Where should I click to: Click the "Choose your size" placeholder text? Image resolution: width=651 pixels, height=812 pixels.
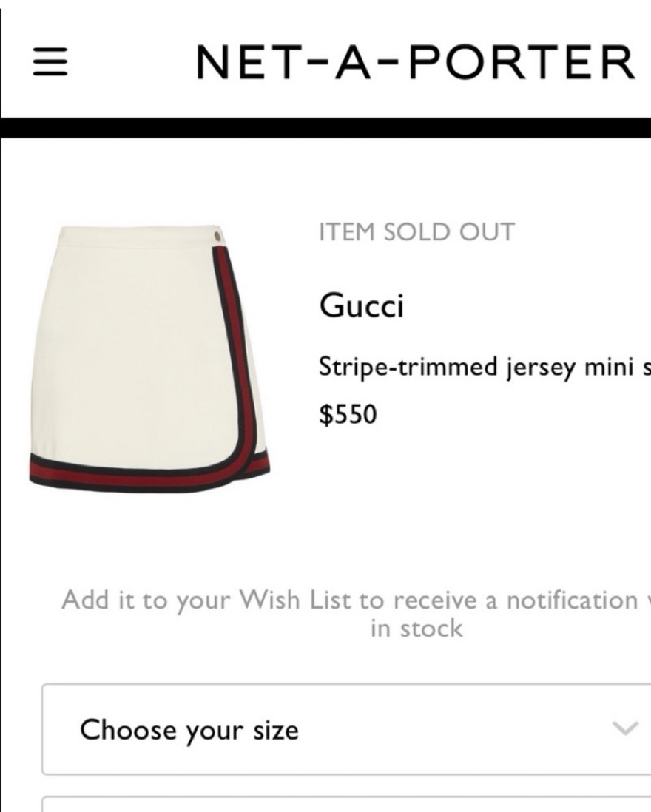[189, 730]
